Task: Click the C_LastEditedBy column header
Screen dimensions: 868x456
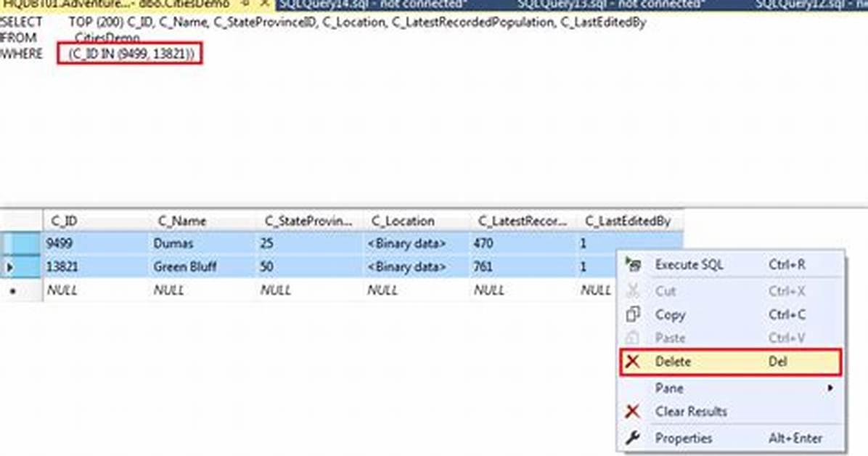Action: pos(630,221)
